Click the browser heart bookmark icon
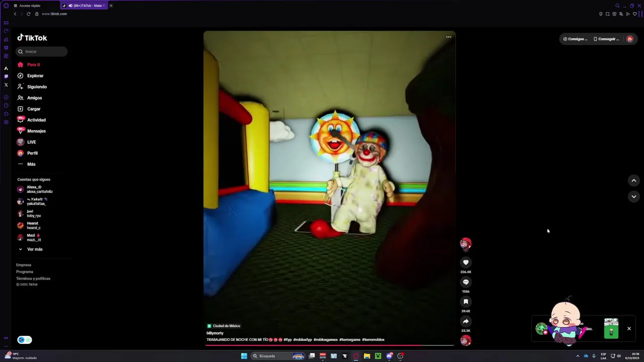The width and height of the screenshot is (644, 362). click(634, 14)
